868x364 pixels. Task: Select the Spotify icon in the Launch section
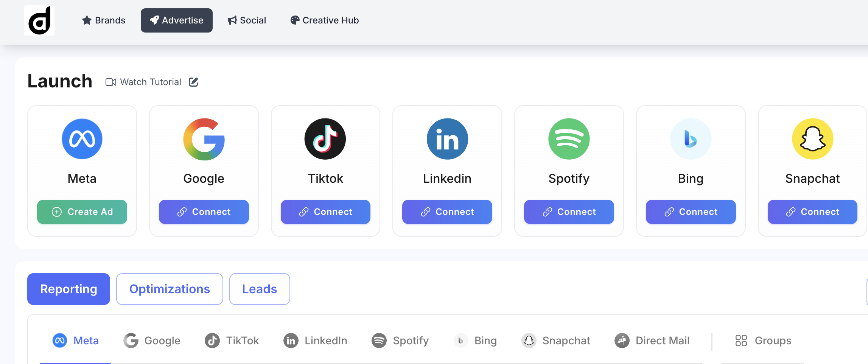(569, 139)
